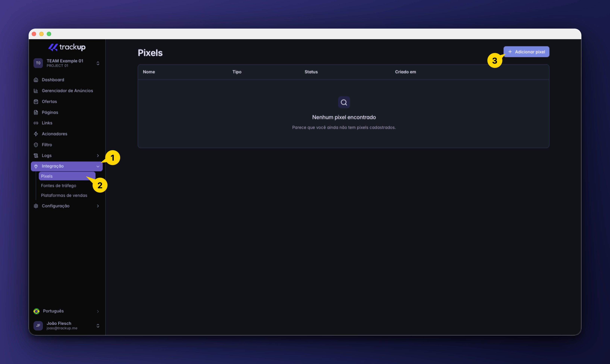Open the Dashboard menu item
Viewport: 610px width, 364px height.
tap(67, 80)
